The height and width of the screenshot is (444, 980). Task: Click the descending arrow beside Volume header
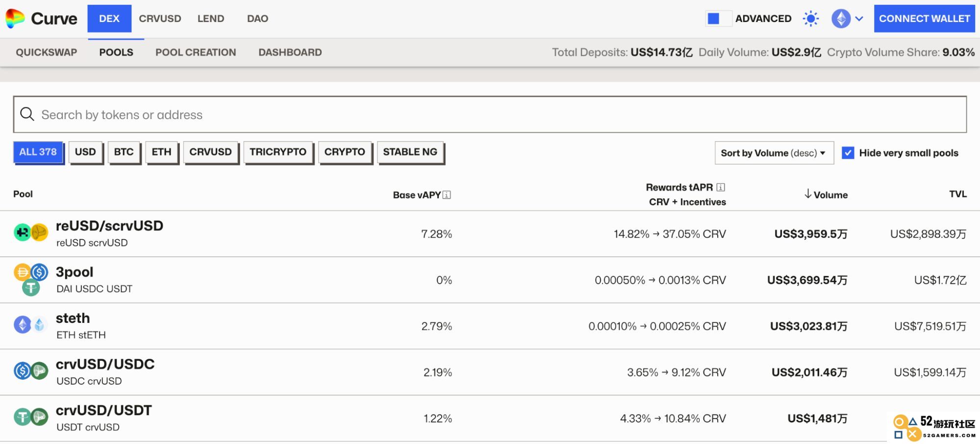coord(807,194)
